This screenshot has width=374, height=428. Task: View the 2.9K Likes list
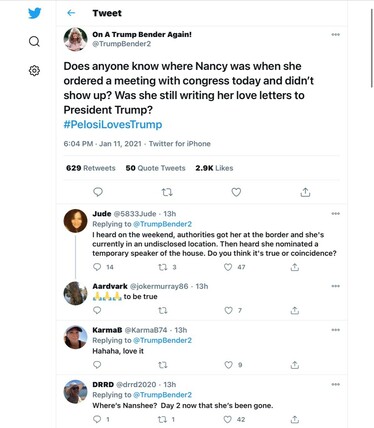click(214, 168)
